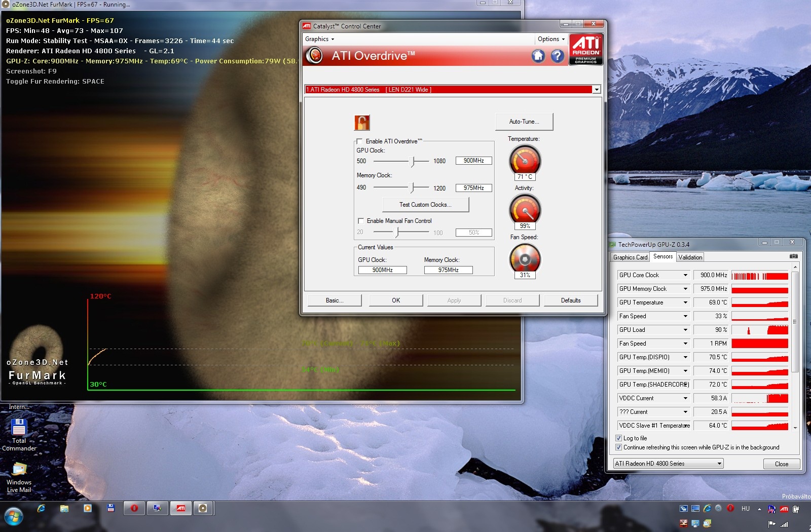Open the ??? Current sensor dropdown
This screenshot has width=811, height=532.
685,412
